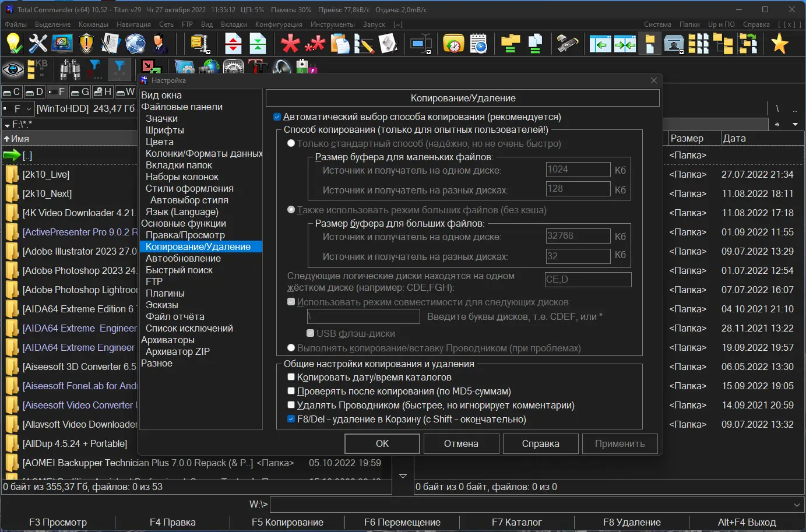Click the yellow shield warning icon

pos(86,44)
